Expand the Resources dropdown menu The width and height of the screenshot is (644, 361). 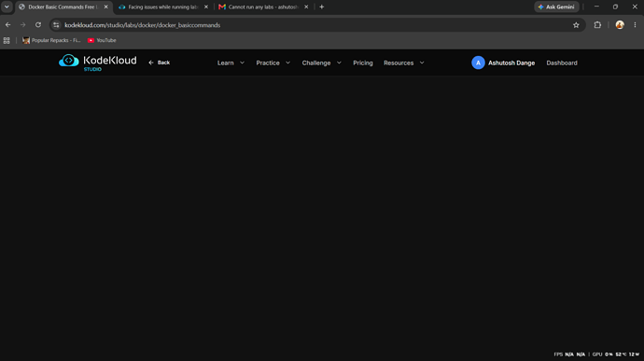[x=404, y=62]
